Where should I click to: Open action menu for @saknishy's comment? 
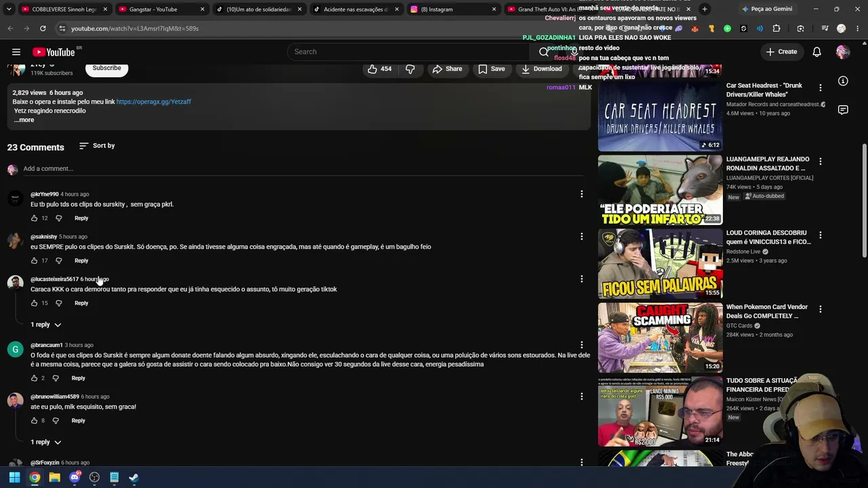tap(581, 237)
